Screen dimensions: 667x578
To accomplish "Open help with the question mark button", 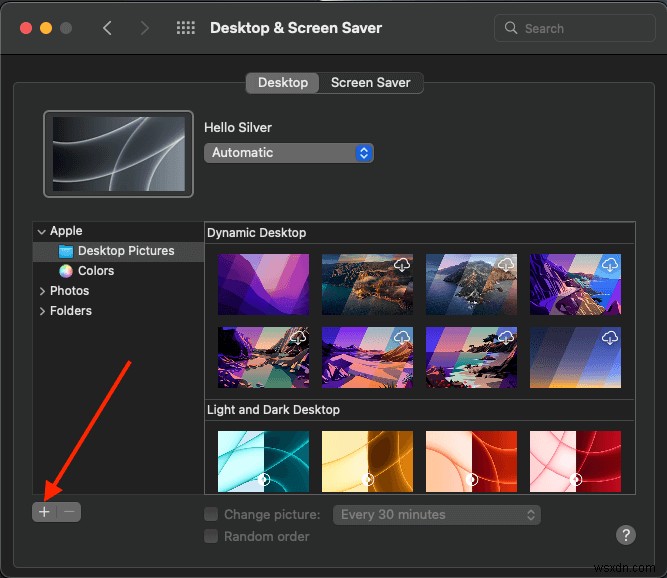I will point(626,535).
